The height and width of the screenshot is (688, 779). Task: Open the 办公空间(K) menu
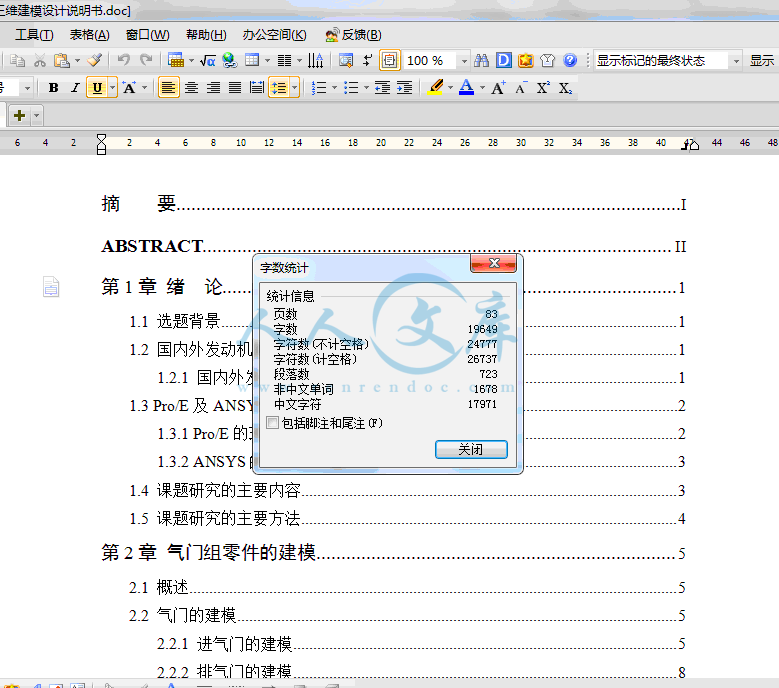pyautogui.click(x=275, y=35)
